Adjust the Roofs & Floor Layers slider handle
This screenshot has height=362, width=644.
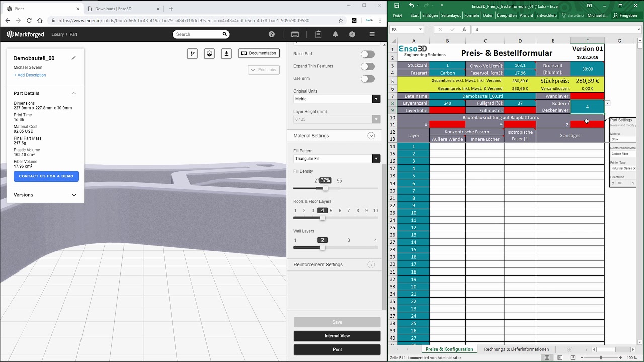(x=323, y=218)
